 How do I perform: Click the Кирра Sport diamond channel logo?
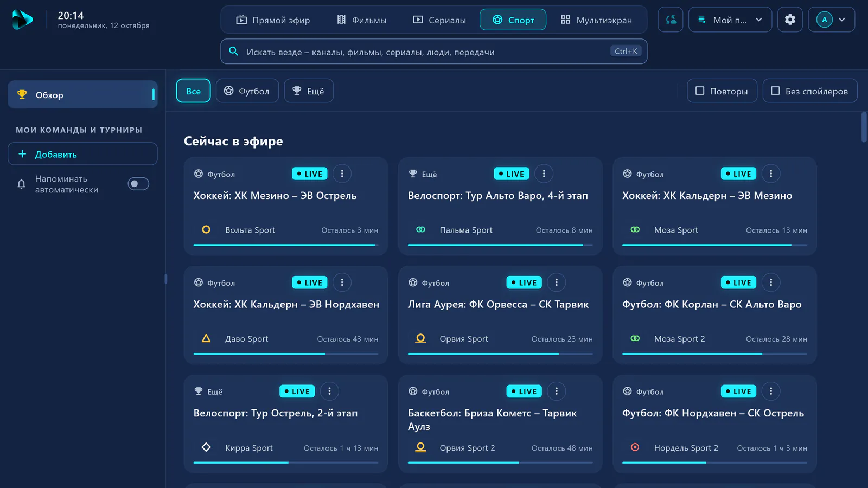pos(206,447)
